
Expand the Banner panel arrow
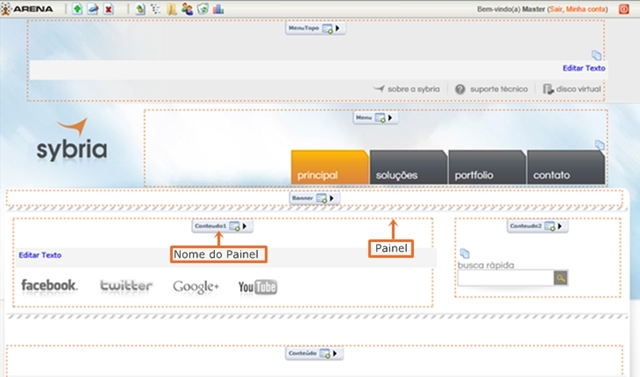coord(332,198)
